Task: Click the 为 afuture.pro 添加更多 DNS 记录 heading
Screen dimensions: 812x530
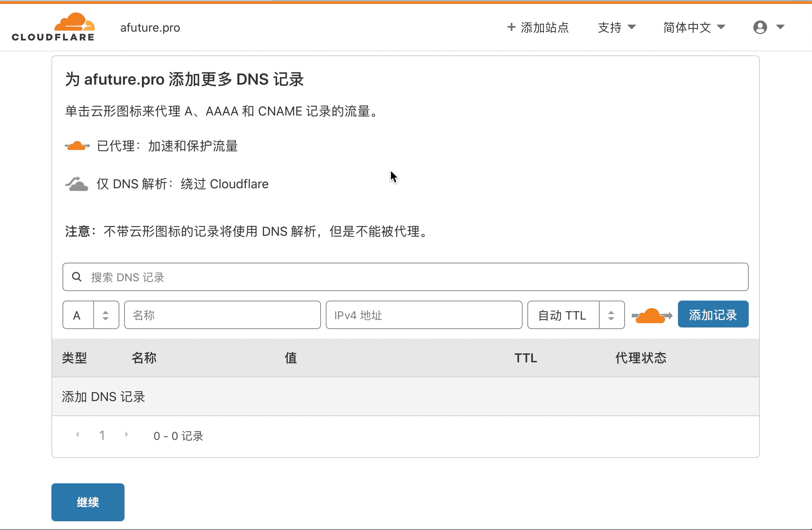Action: [x=184, y=79]
